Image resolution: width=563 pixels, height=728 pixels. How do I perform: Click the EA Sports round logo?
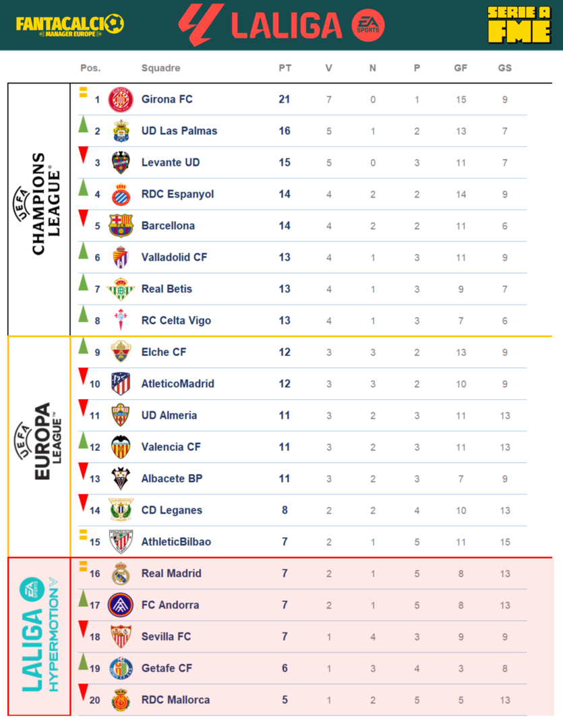(x=368, y=26)
